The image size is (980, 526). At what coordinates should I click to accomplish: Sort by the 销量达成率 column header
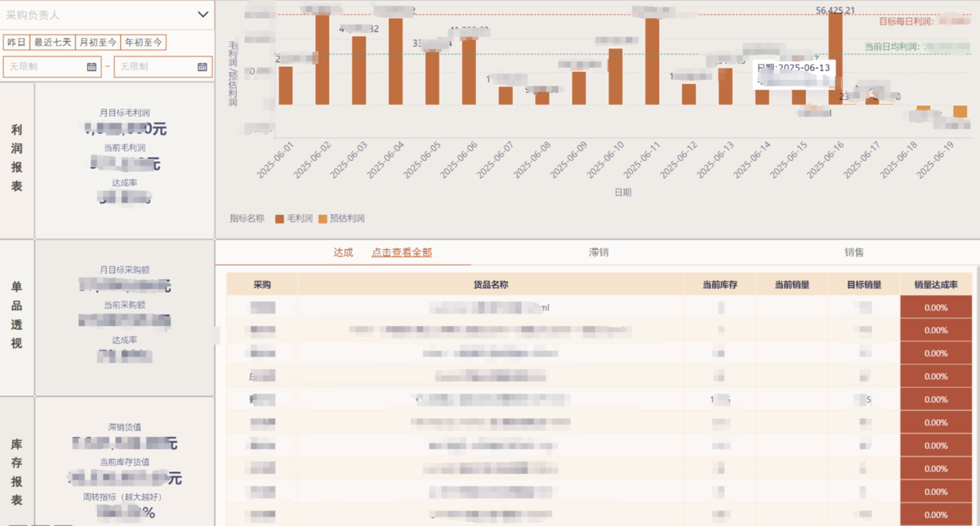(936, 285)
